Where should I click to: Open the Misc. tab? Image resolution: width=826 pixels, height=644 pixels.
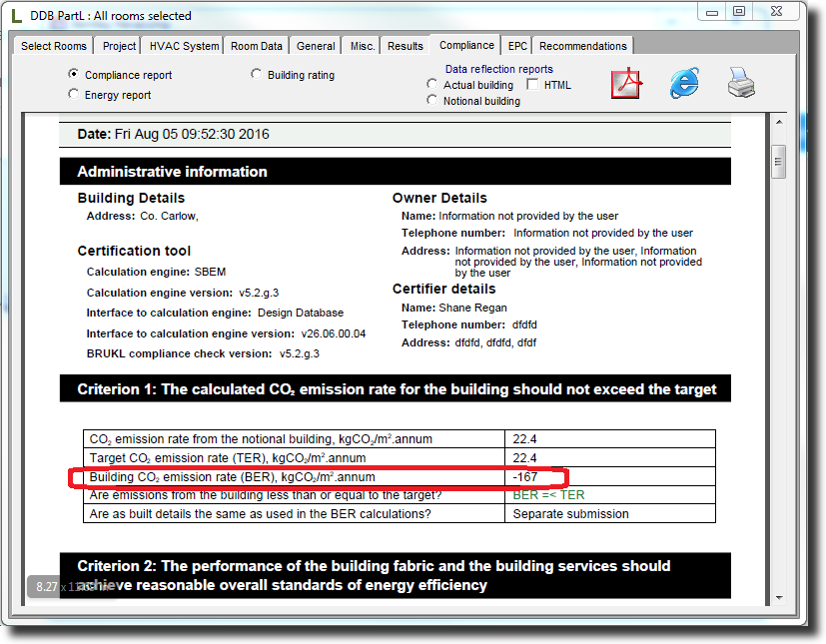pyautogui.click(x=363, y=46)
